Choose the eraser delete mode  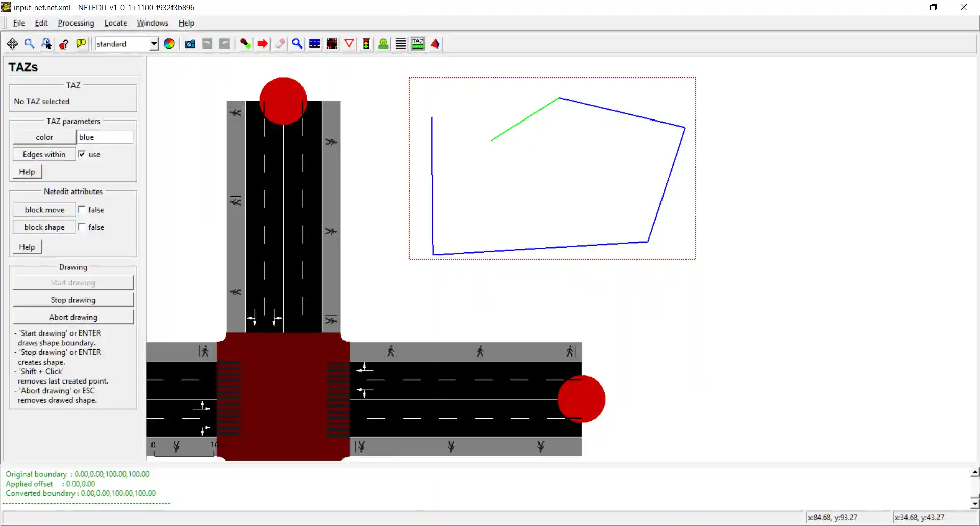(x=280, y=44)
